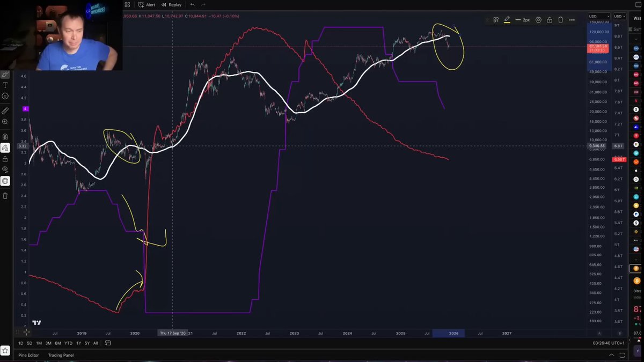This screenshot has height=362, width=644.
Task: Undo the last action
Action: [x=193, y=5]
